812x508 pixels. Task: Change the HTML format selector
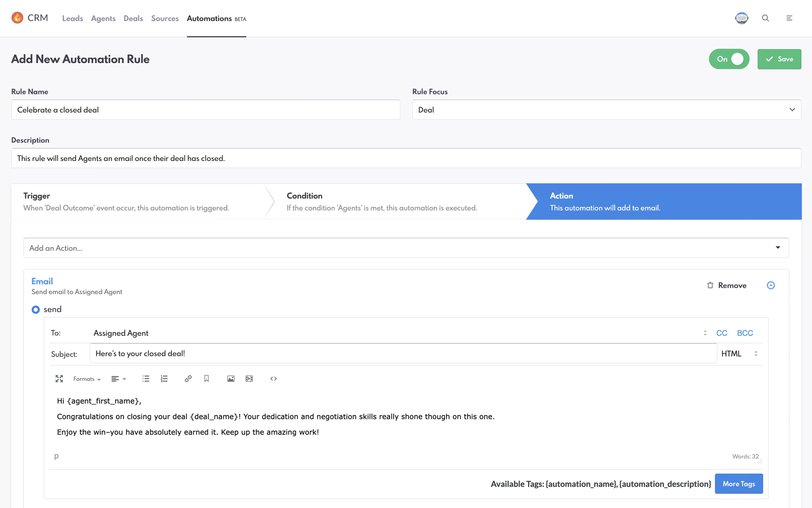(740, 354)
